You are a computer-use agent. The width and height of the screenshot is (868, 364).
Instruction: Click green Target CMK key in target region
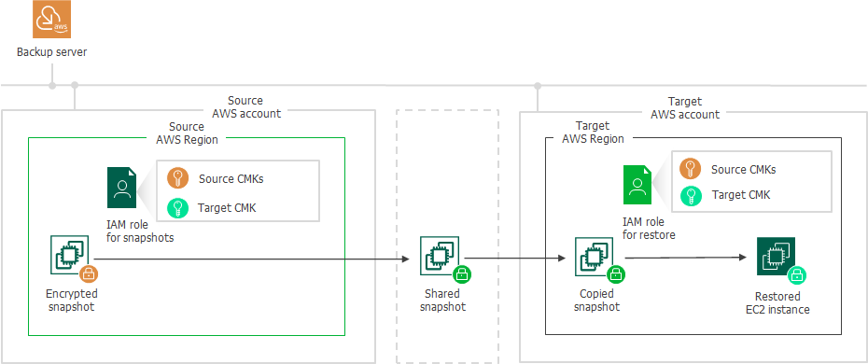pos(691,195)
